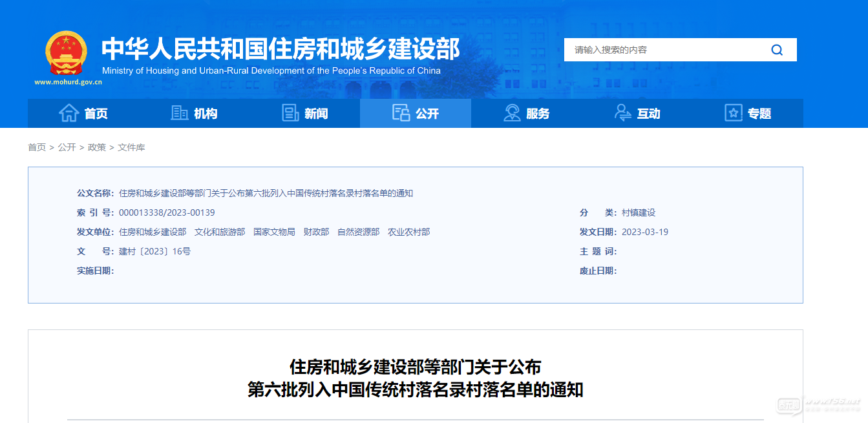Click the document-lock icon beside 公开

[x=401, y=113]
